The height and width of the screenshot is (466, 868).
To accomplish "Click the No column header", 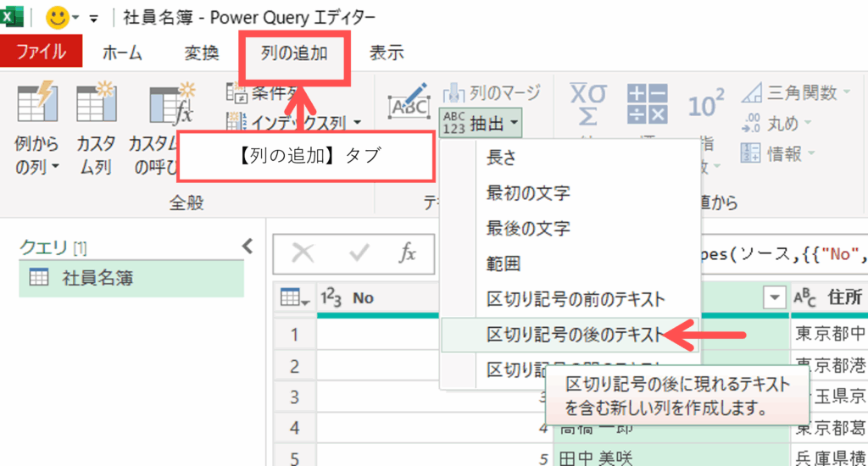I will tap(363, 297).
